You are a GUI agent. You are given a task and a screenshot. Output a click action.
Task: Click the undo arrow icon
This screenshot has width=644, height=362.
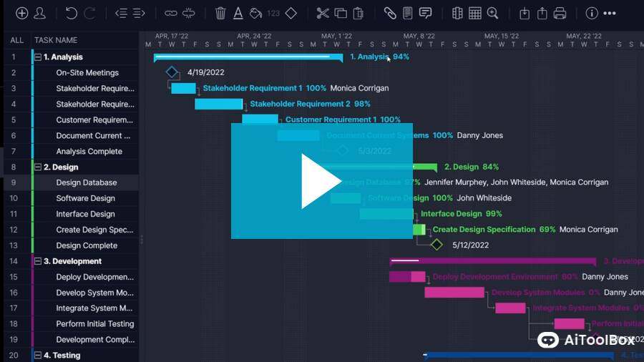click(71, 13)
